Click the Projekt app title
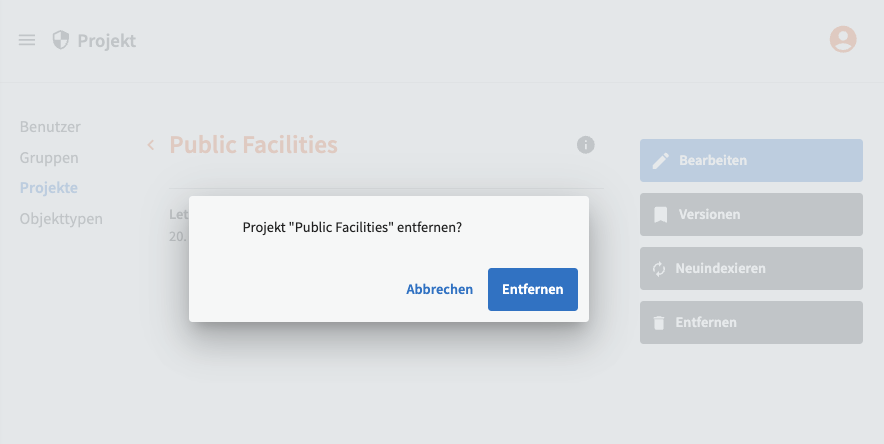This screenshot has width=884, height=444. (106, 41)
